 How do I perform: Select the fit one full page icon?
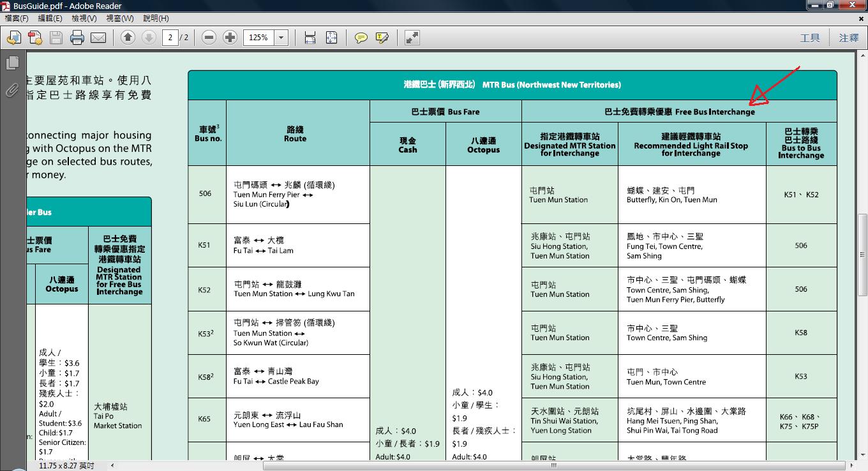(331, 38)
